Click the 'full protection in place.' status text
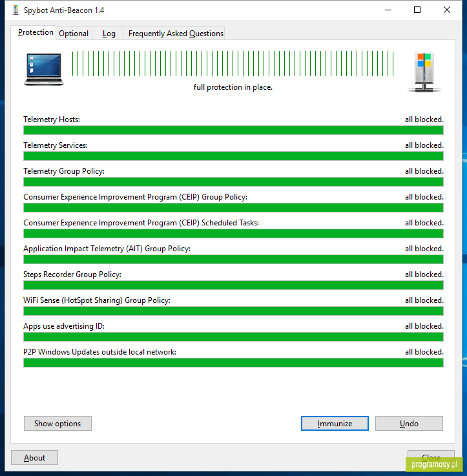 click(233, 87)
